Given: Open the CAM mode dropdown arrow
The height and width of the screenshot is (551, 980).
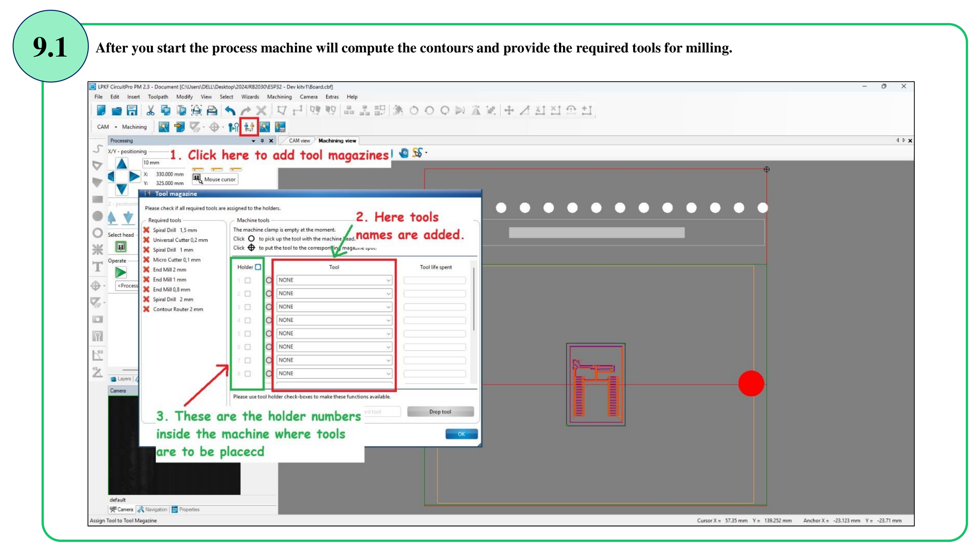Looking at the screenshot, I should (x=116, y=127).
